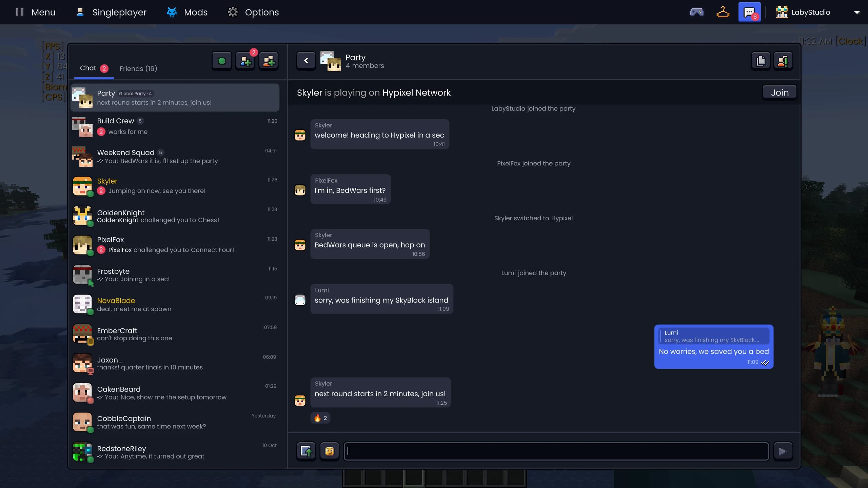Viewport: 868px width, 488px height.
Task: Click Join to join Skyler on Hypixel
Action: point(780,93)
